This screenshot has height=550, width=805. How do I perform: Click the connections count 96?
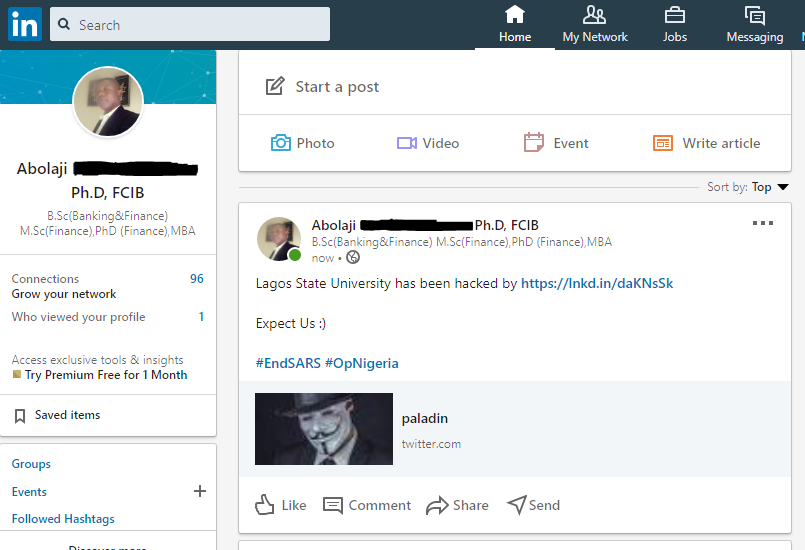(197, 279)
